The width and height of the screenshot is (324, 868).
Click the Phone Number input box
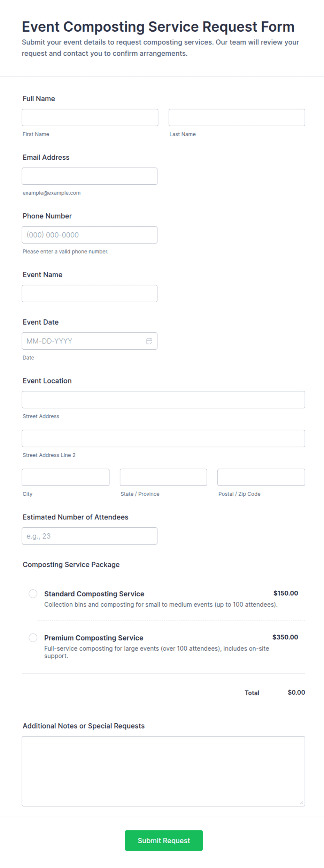(90, 235)
